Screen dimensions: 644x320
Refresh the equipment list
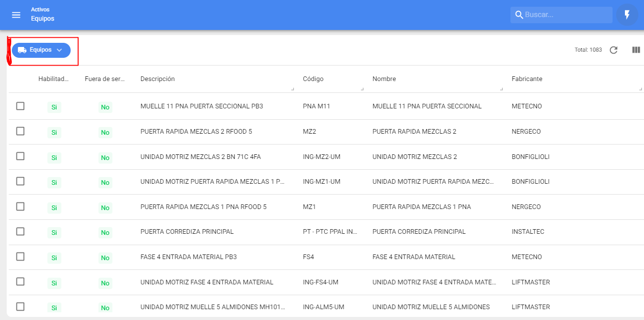613,50
